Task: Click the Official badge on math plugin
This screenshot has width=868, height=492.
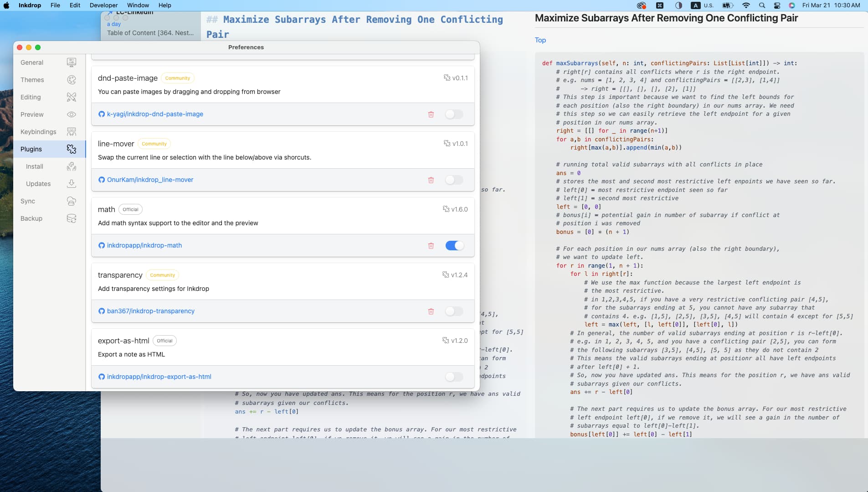Action: pyautogui.click(x=130, y=209)
